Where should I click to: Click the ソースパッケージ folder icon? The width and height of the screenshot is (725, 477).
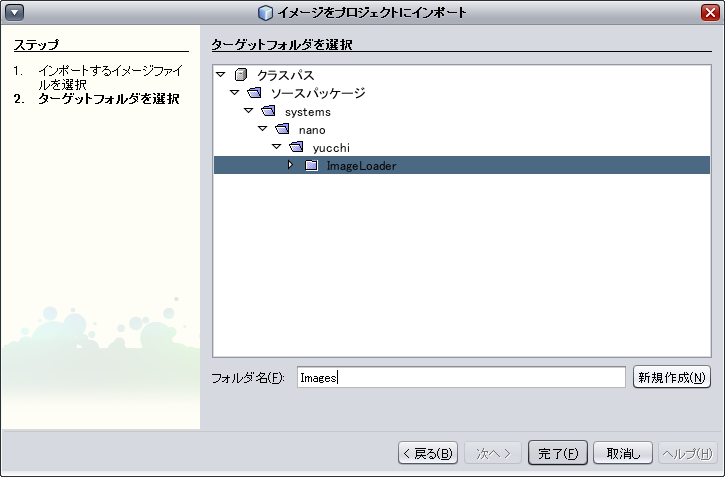point(254,93)
